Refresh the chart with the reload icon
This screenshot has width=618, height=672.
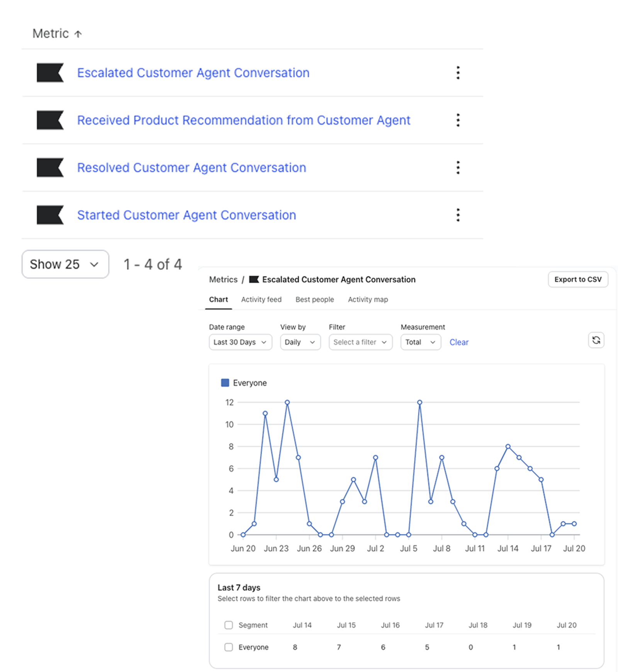[x=596, y=340]
